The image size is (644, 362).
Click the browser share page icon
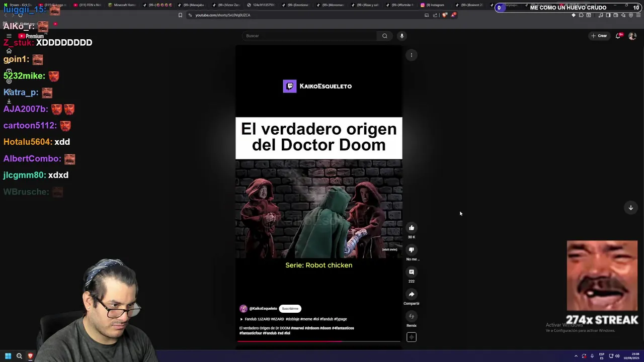pyautogui.click(x=435, y=15)
